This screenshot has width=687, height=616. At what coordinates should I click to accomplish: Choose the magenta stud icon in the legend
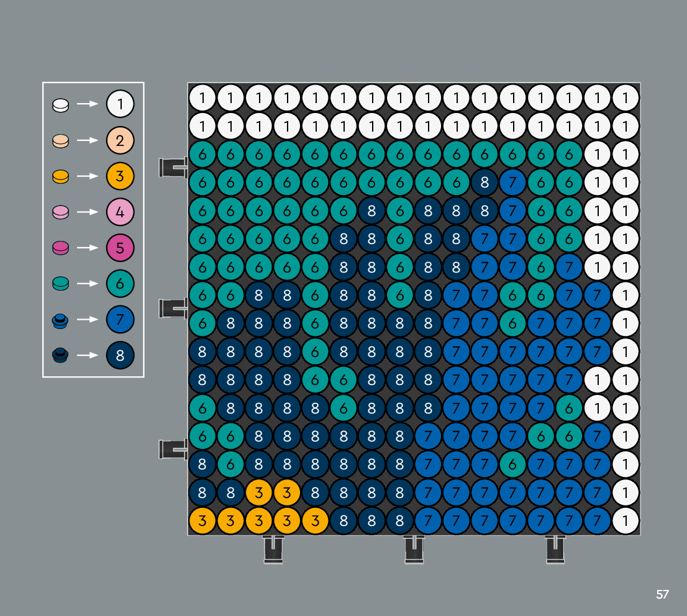(x=60, y=248)
